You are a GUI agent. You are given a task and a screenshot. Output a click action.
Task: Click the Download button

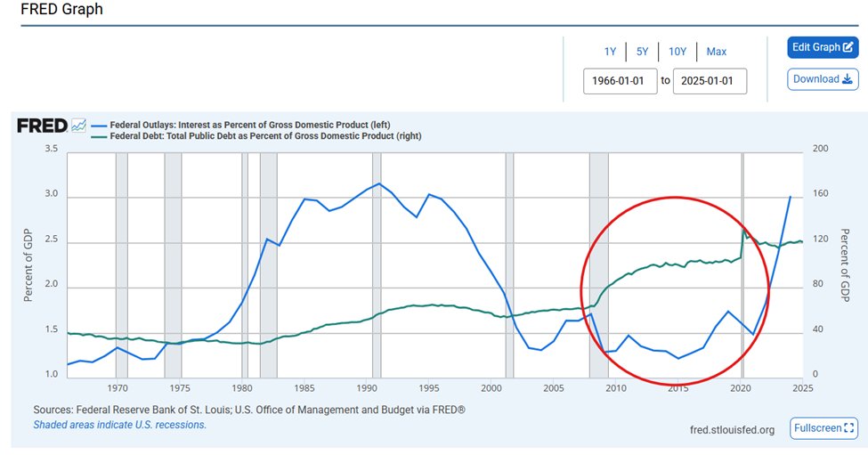click(x=823, y=79)
